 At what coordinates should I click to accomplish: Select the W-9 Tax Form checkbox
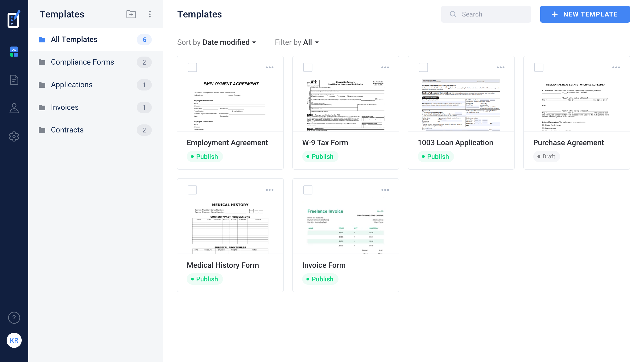(308, 67)
